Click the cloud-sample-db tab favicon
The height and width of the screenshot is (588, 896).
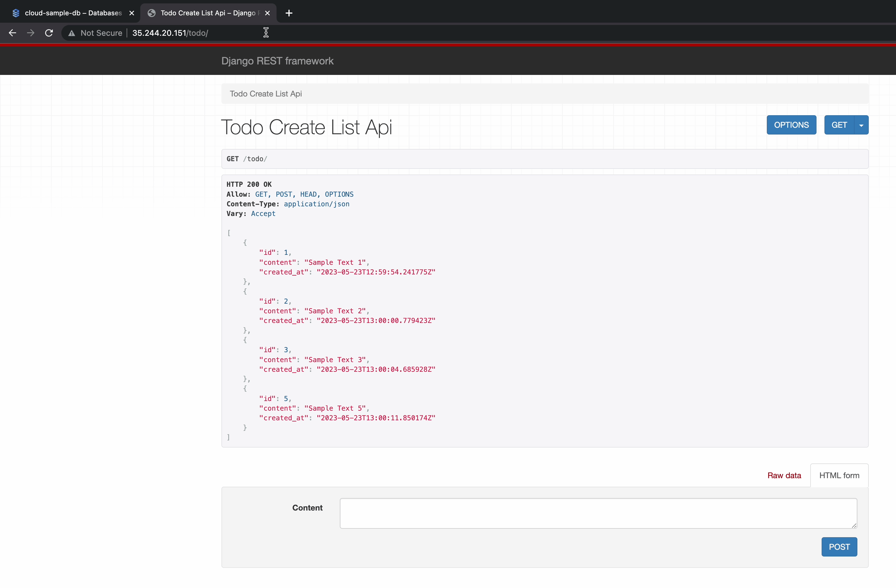tap(16, 13)
